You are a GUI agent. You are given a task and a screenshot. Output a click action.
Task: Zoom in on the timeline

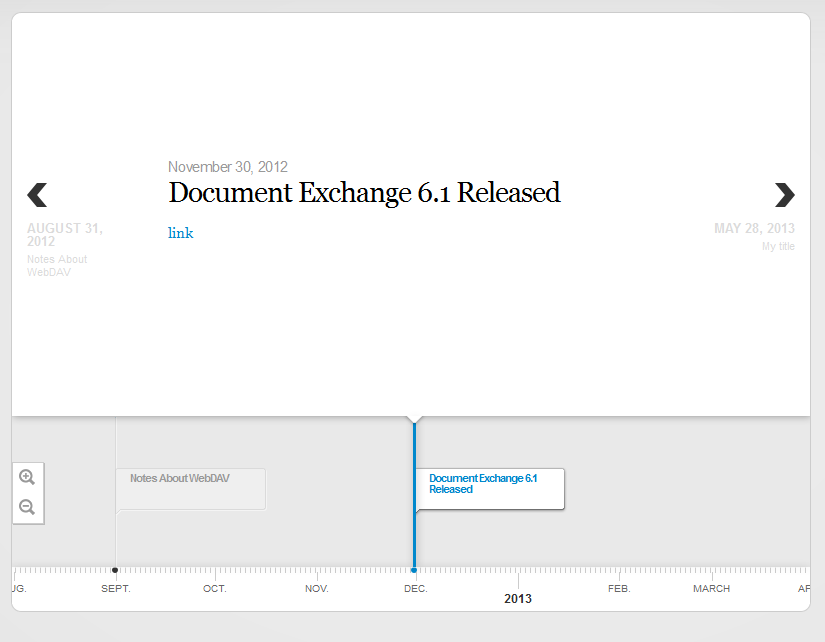(27, 477)
